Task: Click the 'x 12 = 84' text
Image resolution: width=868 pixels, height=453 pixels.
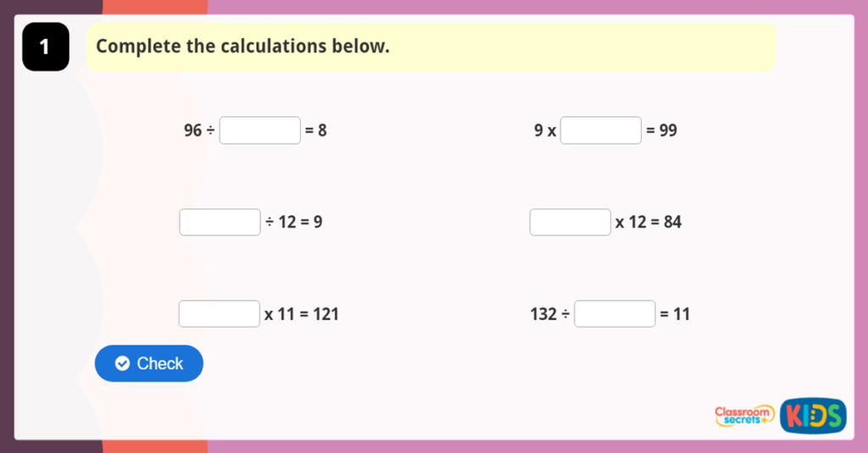Action: (648, 222)
